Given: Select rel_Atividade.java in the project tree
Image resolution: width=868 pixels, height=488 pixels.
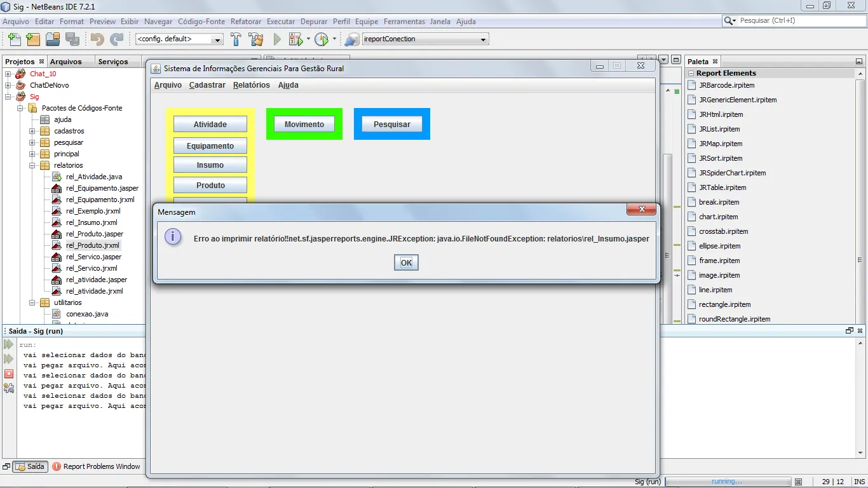Looking at the screenshot, I should (x=94, y=177).
